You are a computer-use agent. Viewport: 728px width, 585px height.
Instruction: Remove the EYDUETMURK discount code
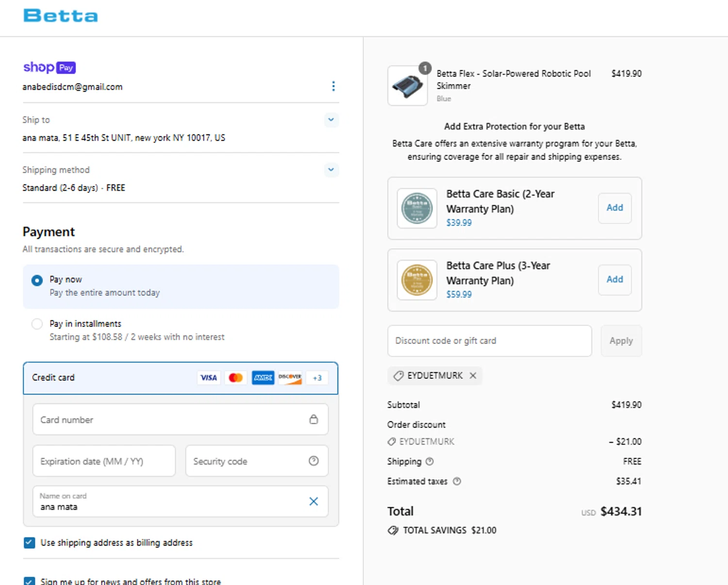(473, 376)
